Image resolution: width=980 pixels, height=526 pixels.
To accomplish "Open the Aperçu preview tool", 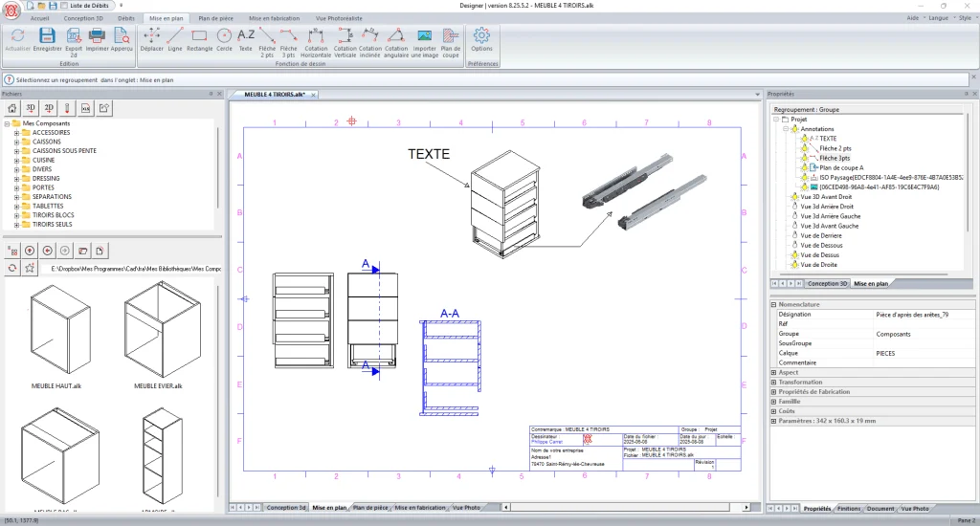I will (x=122, y=40).
